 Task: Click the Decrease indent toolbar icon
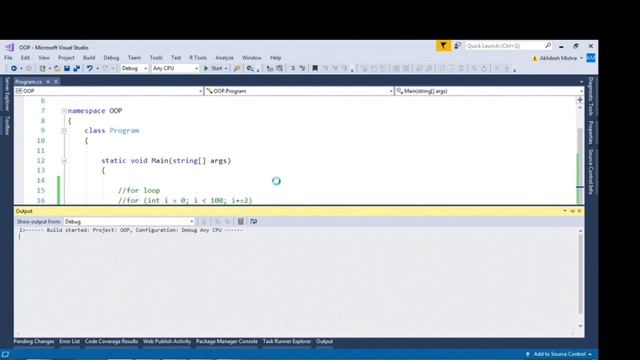coord(293,69)
